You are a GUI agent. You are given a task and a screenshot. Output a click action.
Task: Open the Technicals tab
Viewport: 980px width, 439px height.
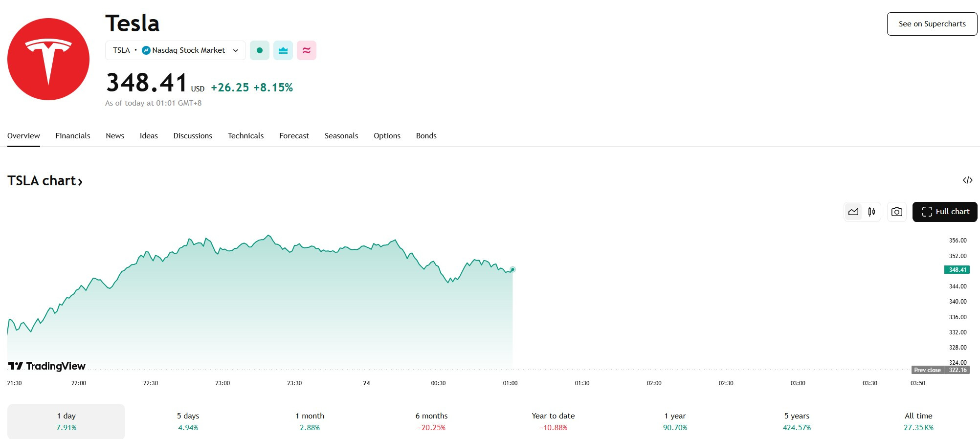245,136
